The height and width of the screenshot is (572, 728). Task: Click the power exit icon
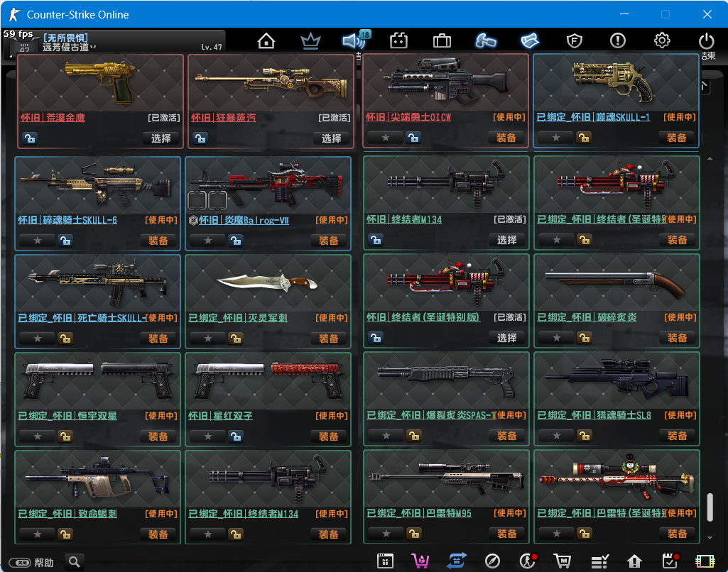coord(706,41)
